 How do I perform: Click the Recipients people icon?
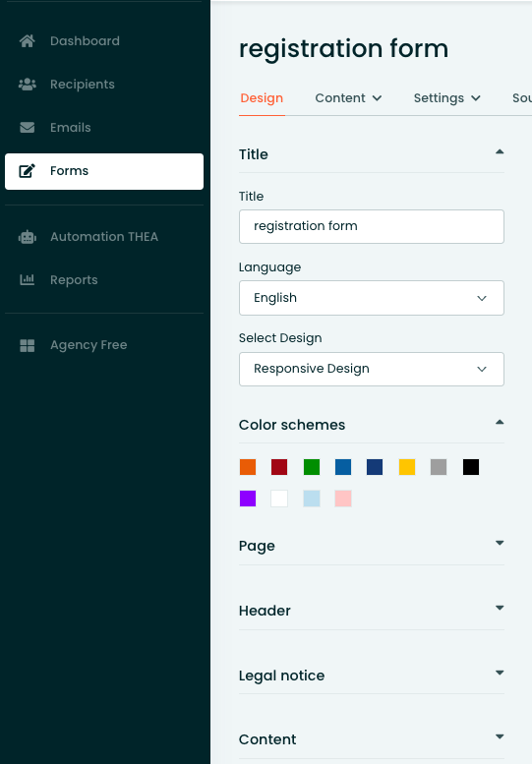pyautogui.click(x=28, y=85)
